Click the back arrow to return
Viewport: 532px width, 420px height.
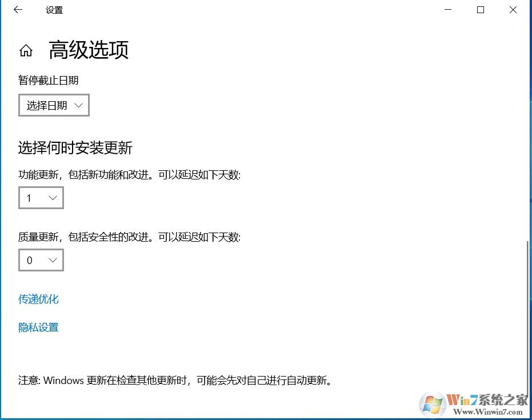17,10
